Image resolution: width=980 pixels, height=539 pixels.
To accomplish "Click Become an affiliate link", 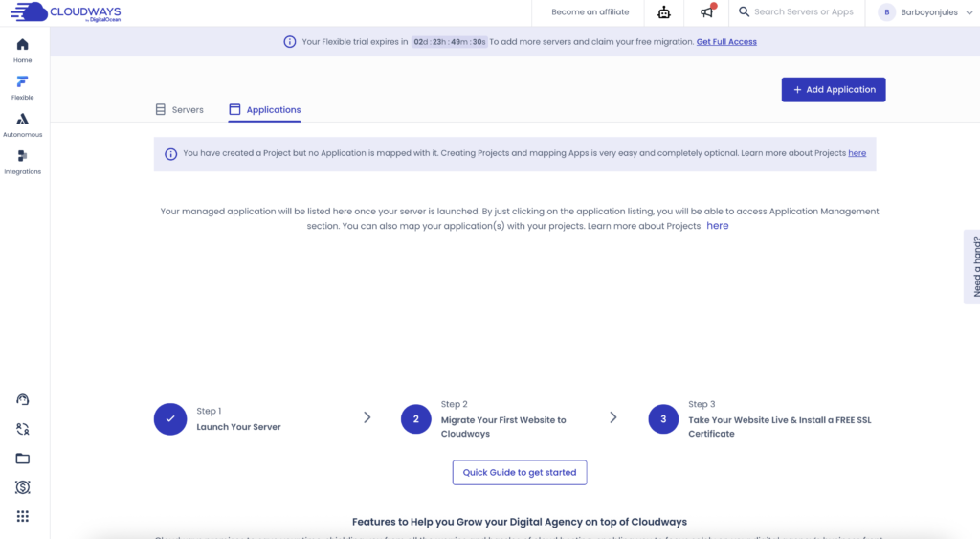I will [x=590, y=12].
